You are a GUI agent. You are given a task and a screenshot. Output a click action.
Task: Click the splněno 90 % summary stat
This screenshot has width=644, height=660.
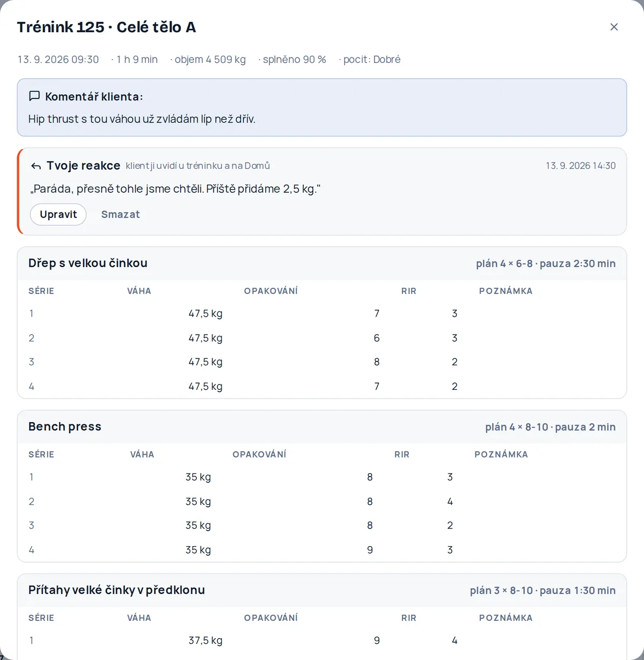(x=294, y=60)
